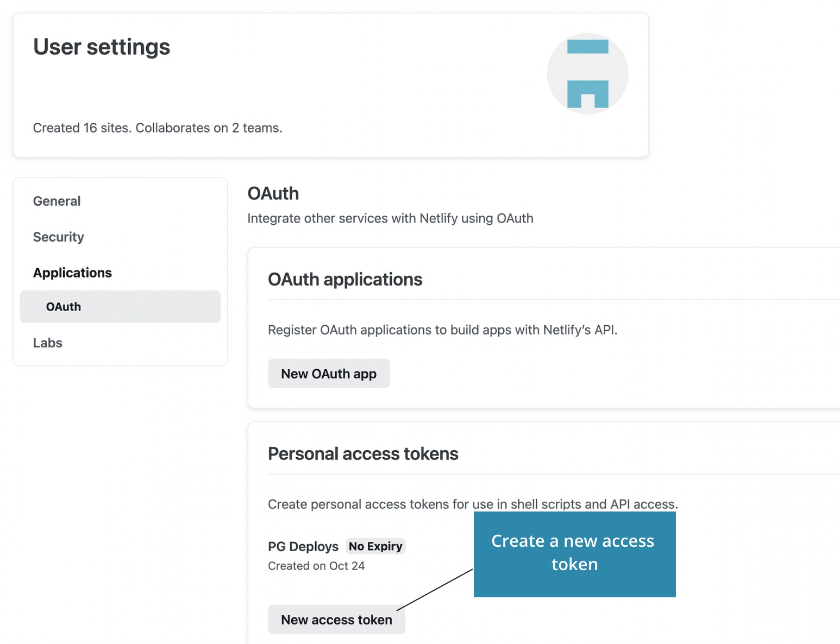Click the OAuth applications heading
This screenshot has width=840, height=644.
click(x=345, y=279)
